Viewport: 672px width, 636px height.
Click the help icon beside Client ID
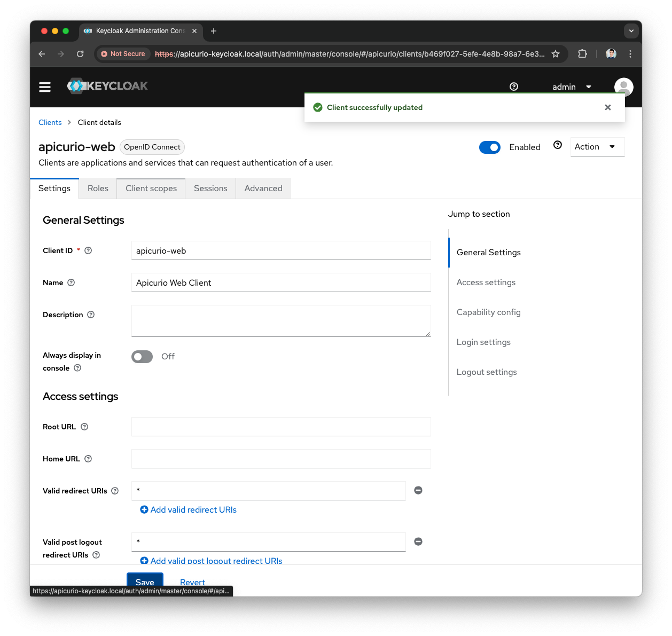point(88,250)
